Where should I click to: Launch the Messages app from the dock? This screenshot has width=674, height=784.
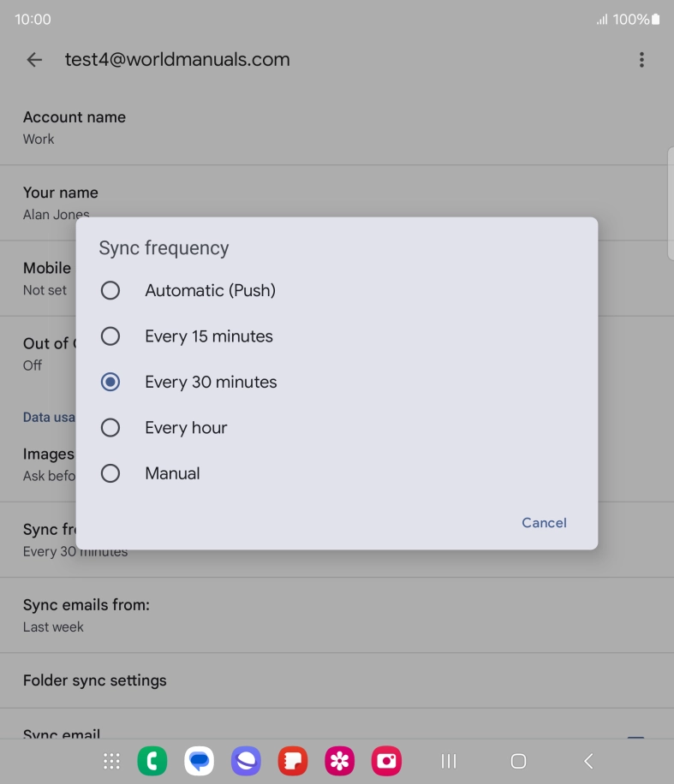(200, 761)
